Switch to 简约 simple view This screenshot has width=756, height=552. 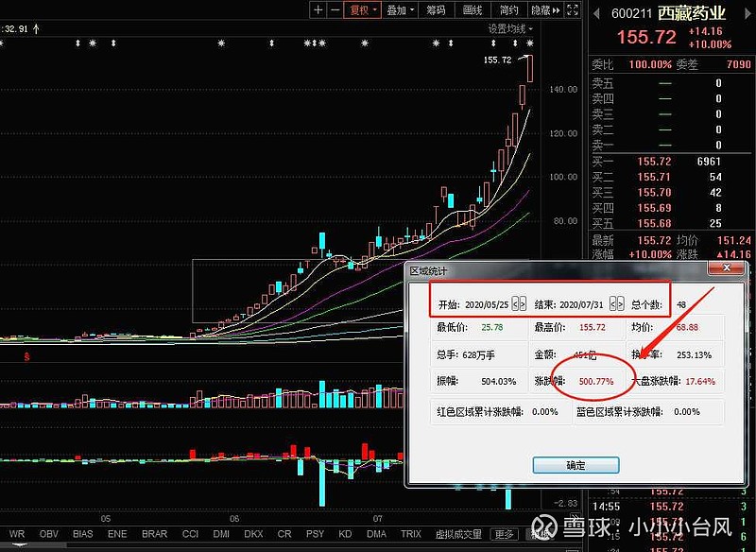pos(508,10)
